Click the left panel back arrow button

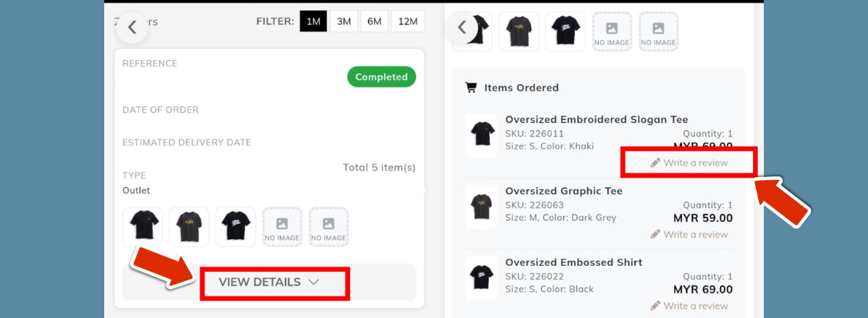tap(131, 27)
